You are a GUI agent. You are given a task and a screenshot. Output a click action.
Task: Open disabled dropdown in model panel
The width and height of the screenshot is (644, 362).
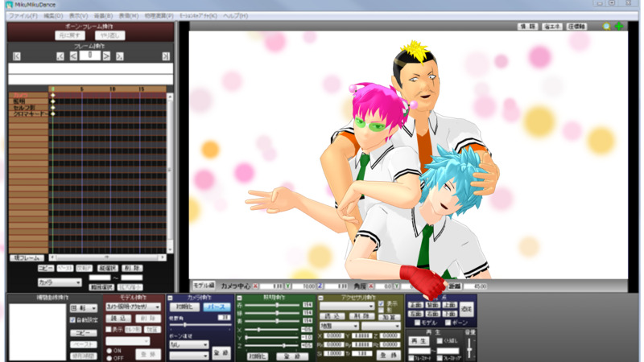click(x=128, y=341)
